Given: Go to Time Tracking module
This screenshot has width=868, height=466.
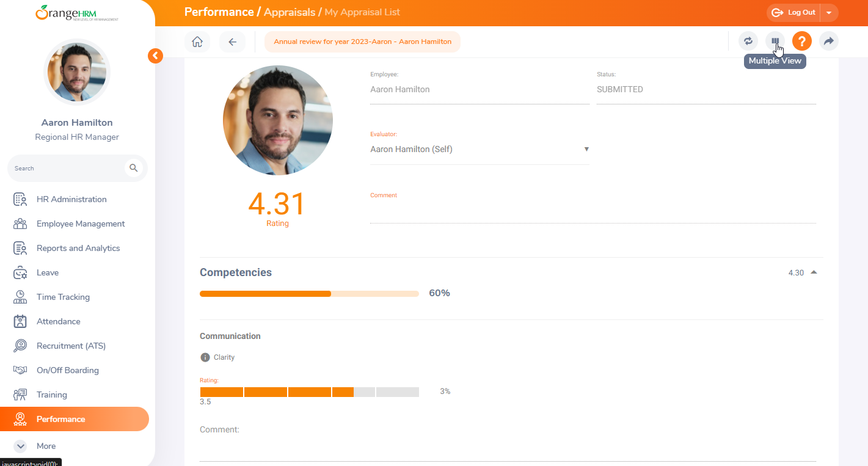Looking at the screenshot, I should [x=63, y=297].
